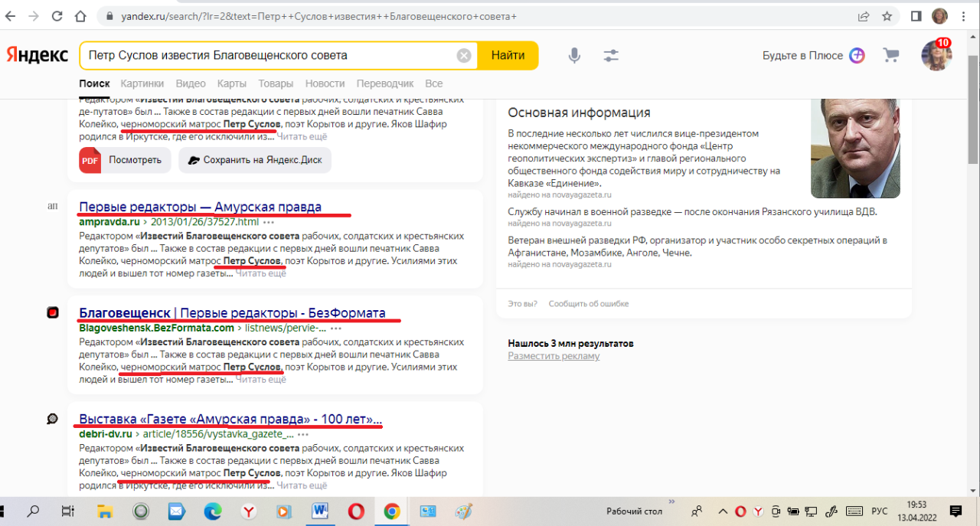Open the Windows notification center

coord(955,511)
